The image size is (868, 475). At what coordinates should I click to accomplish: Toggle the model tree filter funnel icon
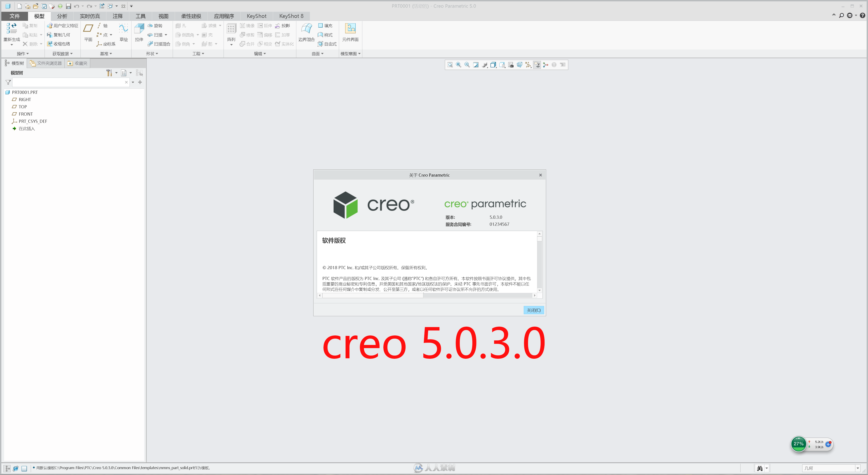point(8,82)
